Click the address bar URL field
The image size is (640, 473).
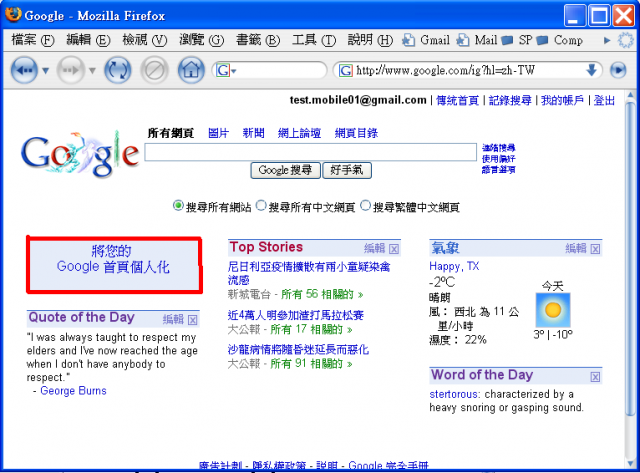tap(469, 71)
